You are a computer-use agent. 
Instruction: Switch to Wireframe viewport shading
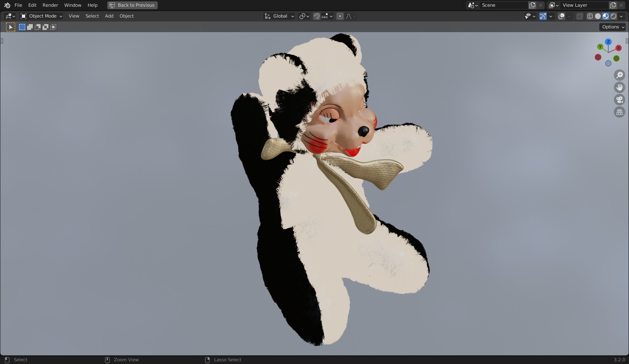[x=590, y=16]
